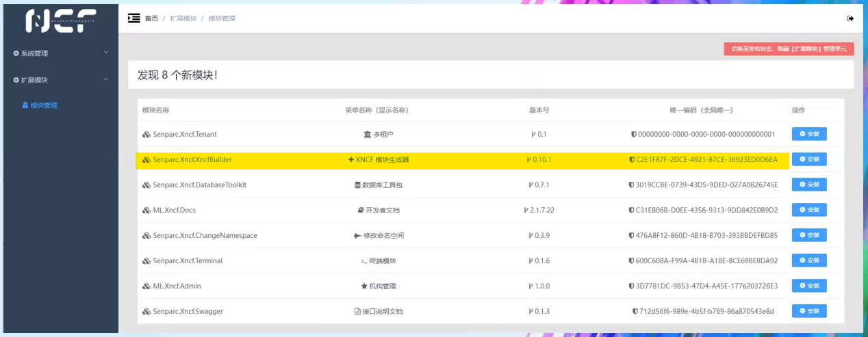Click version 0.1.3 in Swagger row
The image size is (868, 337).
(541, 312)
